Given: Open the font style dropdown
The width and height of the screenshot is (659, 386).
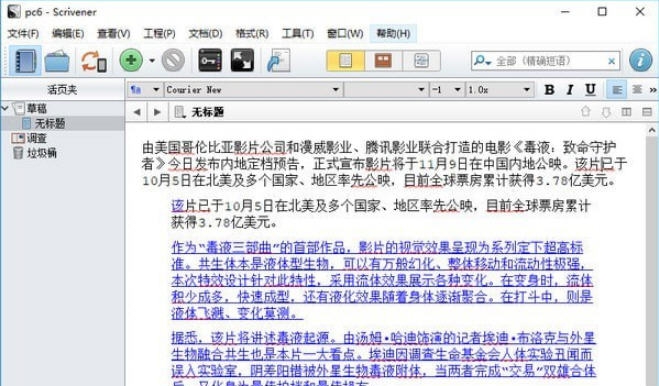Looking at the screenshot, I should tap(386, 90).
